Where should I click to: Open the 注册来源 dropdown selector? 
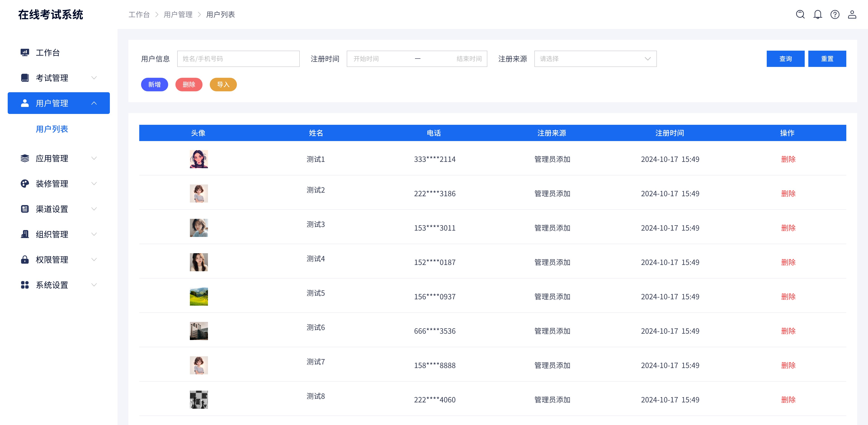[595, 59]
